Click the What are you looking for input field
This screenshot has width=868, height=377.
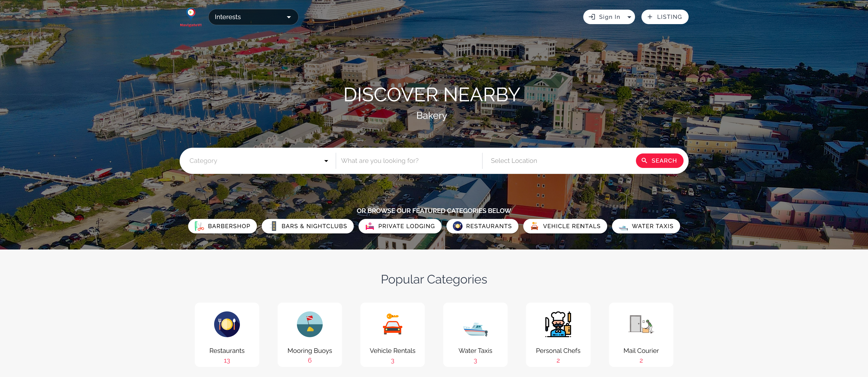coord(409,160)
